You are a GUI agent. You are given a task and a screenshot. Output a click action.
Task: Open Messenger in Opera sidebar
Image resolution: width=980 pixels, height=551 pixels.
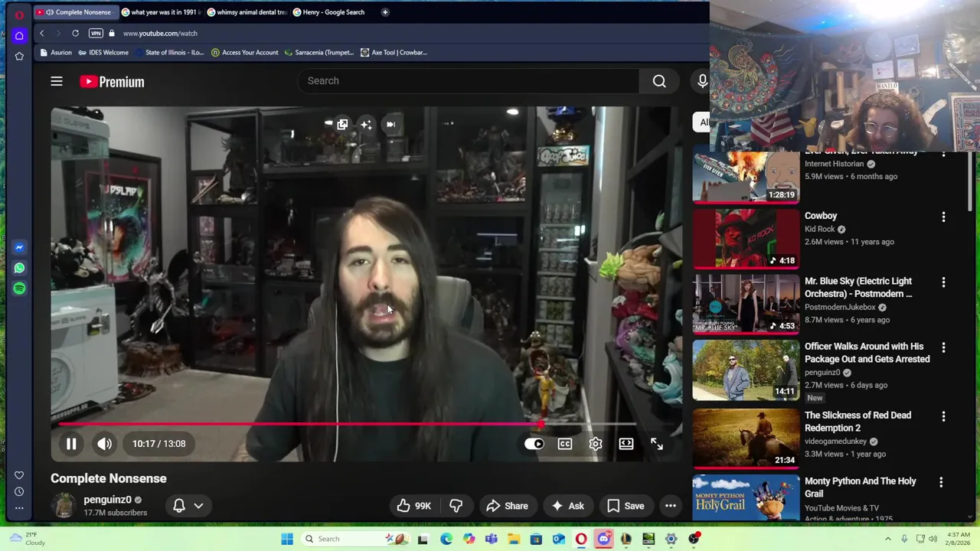(19, 247)
